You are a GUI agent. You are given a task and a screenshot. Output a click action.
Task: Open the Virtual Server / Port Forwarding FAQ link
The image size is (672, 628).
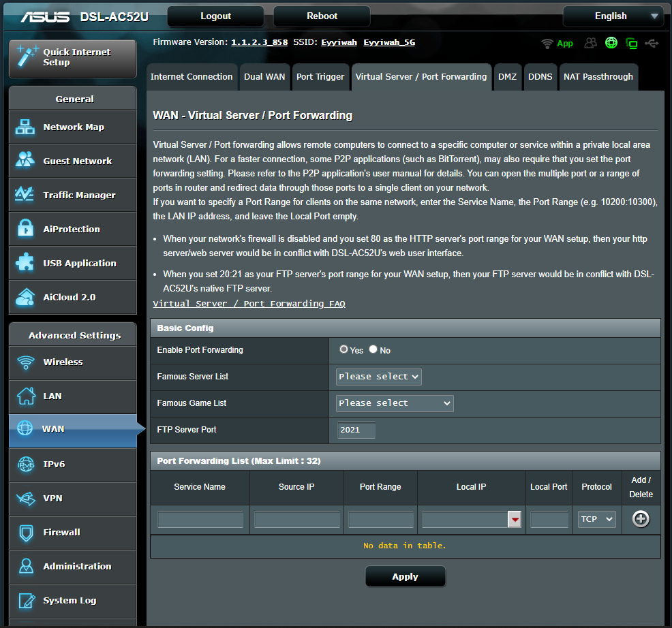[249, 304]
